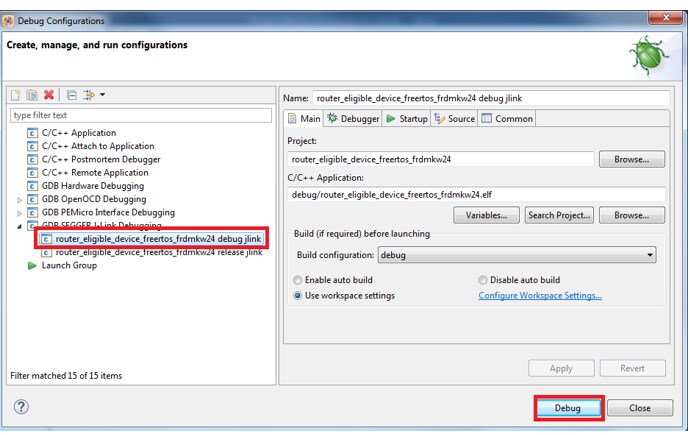Click the Collapse All icon in toolbar
Viewport: 690px width, 435px height.
(71, 95)
